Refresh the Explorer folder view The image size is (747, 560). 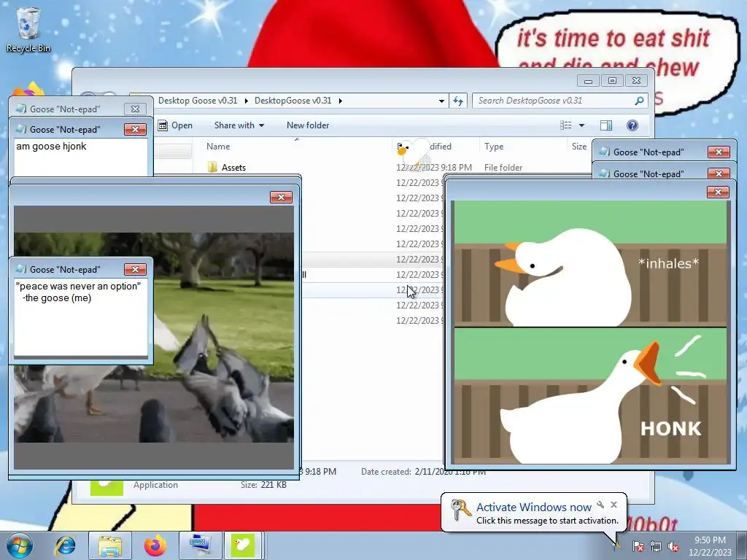point(458,101)
